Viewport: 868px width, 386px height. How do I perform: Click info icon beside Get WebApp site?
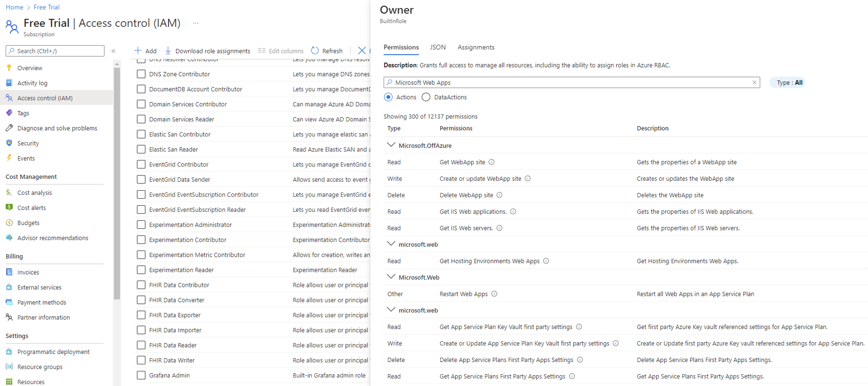tap(492, 162)
